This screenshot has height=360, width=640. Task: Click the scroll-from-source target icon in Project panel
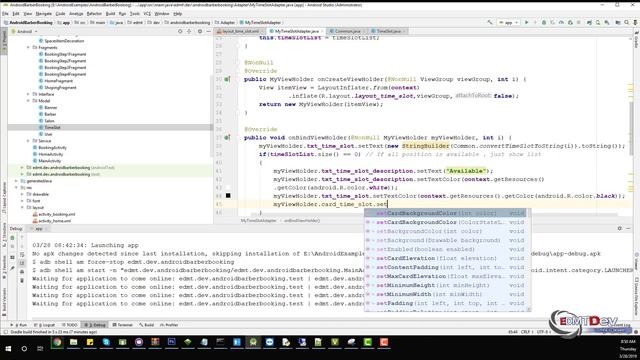(180, 31)
